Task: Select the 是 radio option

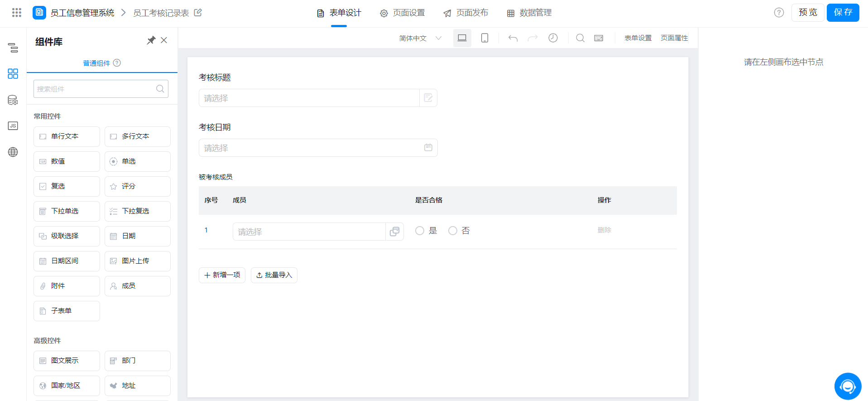Action: click(x=420, y=231)
